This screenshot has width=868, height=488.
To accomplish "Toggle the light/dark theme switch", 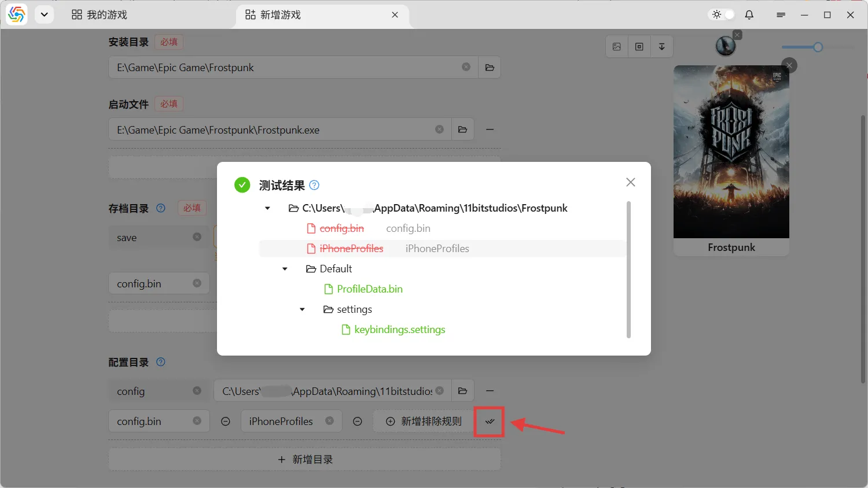I will 722,15.
